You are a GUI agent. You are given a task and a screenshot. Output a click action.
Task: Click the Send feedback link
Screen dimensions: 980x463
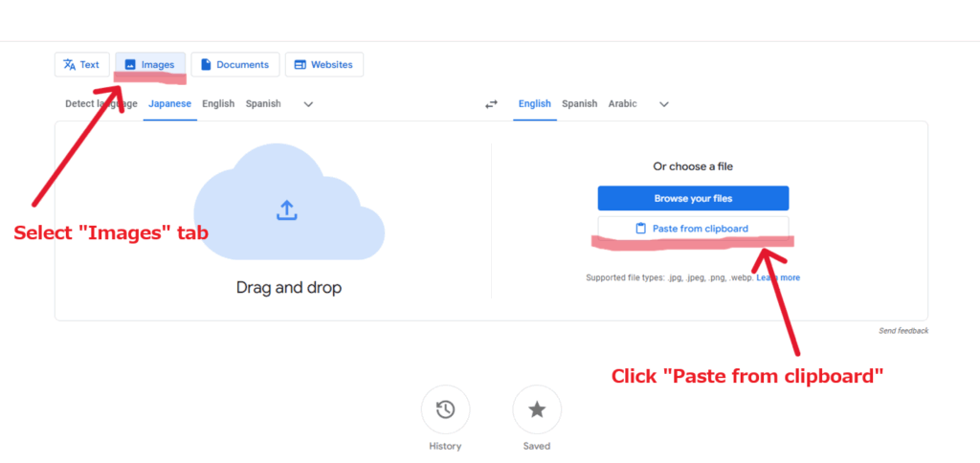click(903, 331)
